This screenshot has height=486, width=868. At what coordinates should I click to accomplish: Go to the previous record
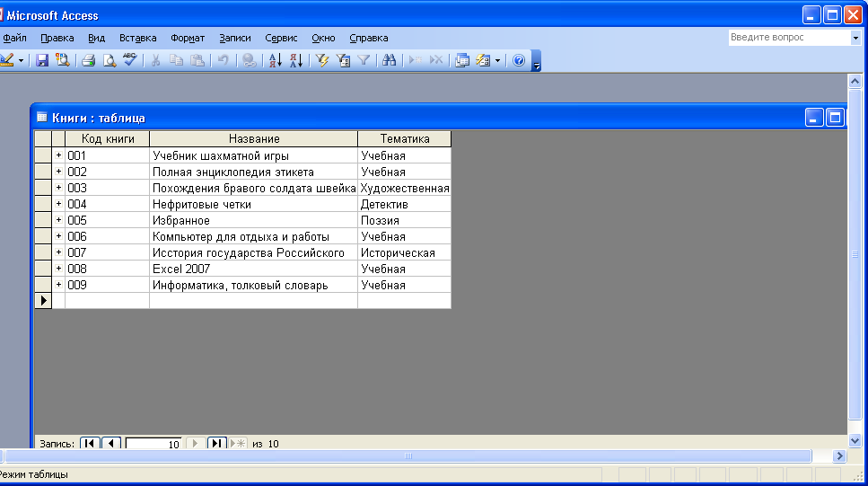(x=111, y=444)
